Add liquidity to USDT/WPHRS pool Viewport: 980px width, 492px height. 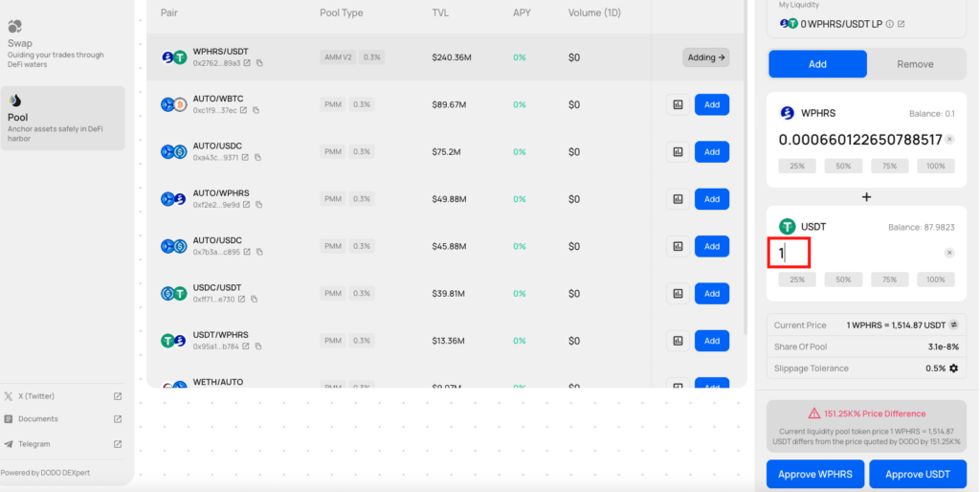(x=712, y=340)
